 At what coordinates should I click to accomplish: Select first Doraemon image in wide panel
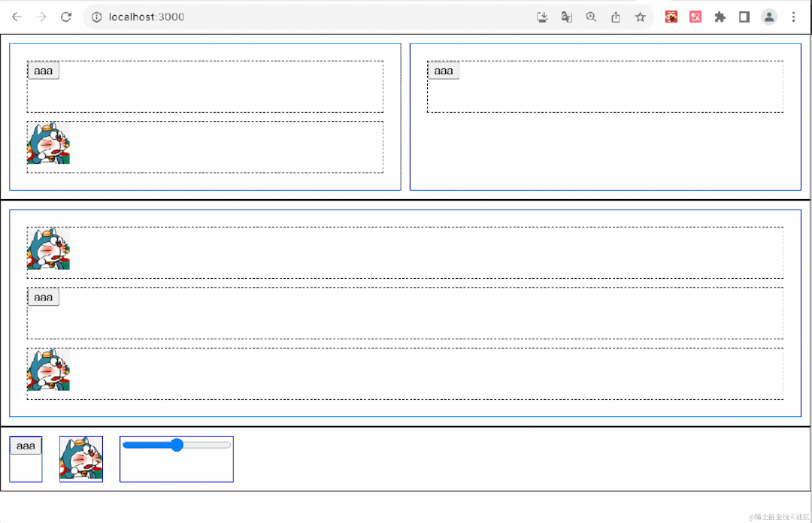[49, 249]
